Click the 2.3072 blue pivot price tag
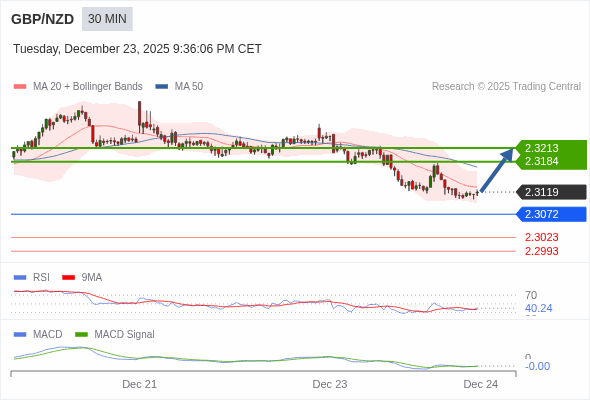 pyautogui.click(x=552, y=214)
